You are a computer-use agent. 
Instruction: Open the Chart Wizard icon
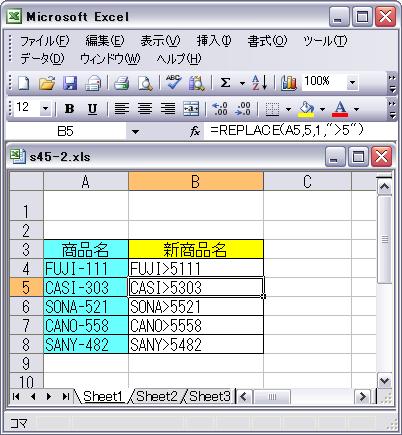(288, 83)
